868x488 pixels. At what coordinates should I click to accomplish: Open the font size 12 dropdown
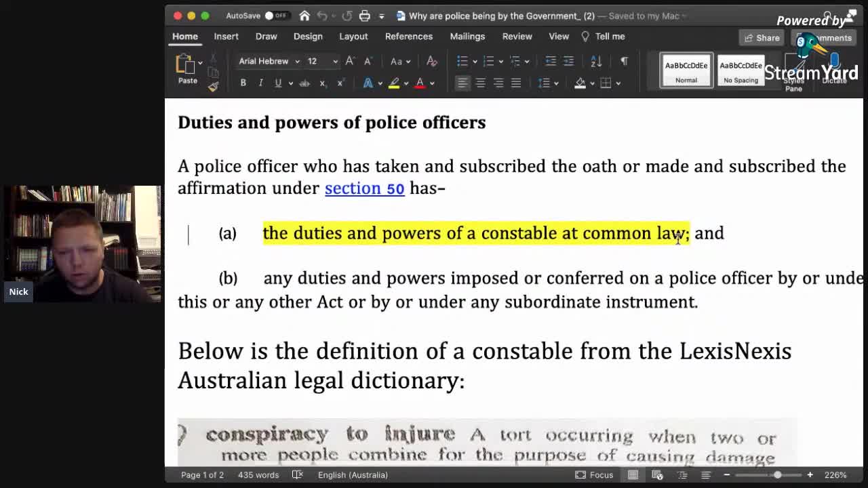pyautogui.click(x=335, y=62)
